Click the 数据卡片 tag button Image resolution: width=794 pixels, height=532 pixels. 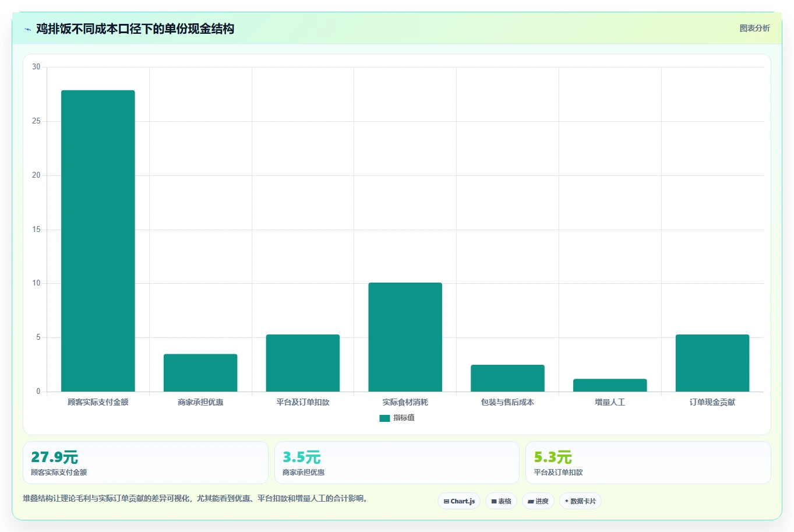(x=580, y=501)
